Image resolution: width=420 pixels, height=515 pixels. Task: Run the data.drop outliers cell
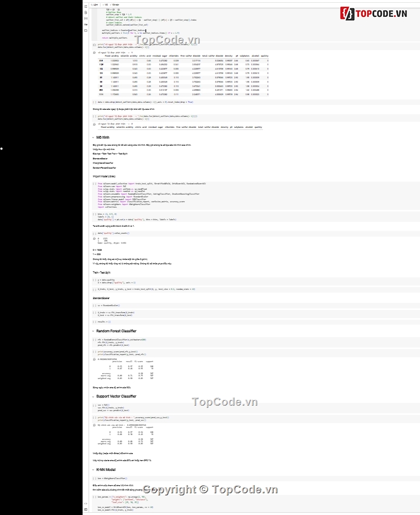(x=95, y=102)
